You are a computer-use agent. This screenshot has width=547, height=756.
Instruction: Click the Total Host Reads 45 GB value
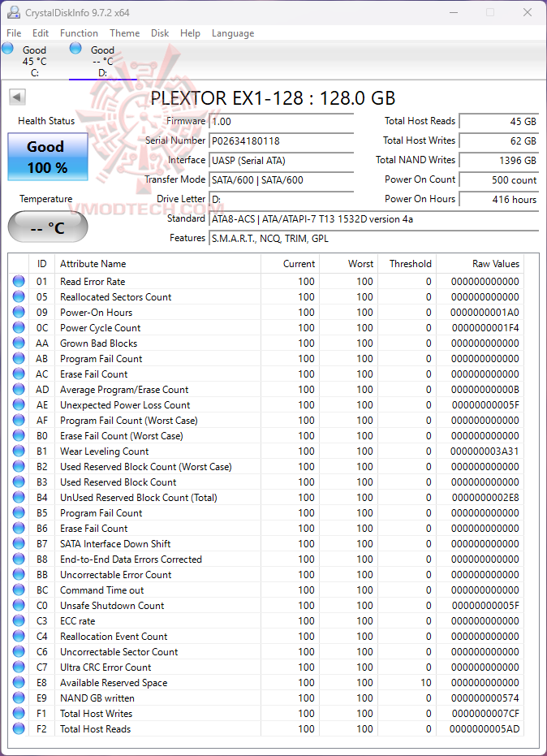tap(499, 122)
